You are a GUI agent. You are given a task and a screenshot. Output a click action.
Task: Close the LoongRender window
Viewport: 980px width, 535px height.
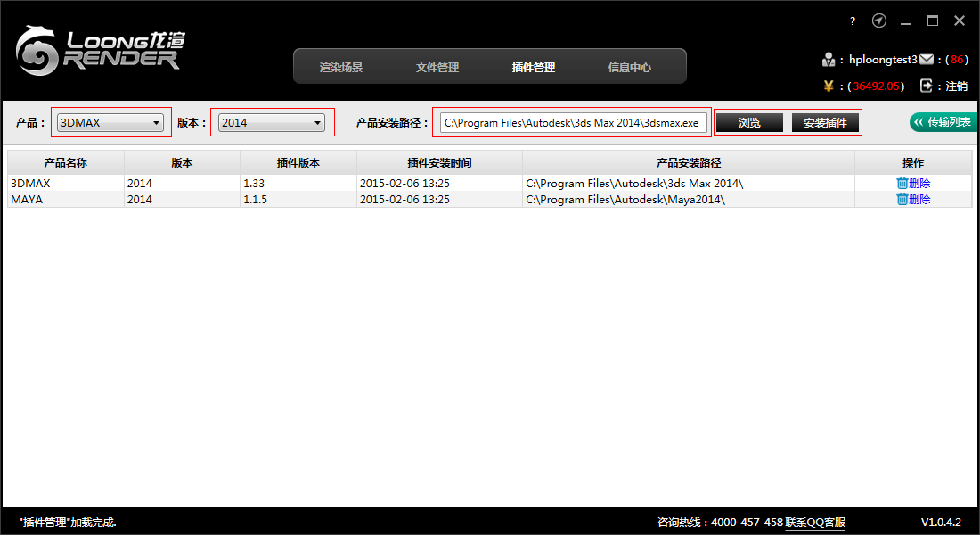click(x=960, y=21)
